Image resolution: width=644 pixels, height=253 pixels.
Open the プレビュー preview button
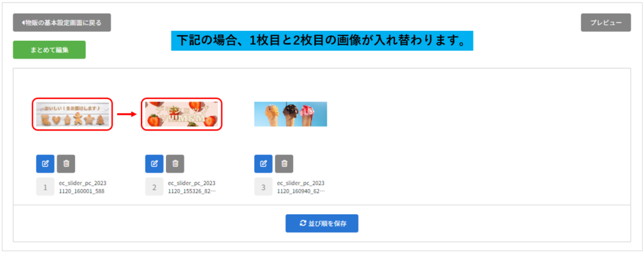(x=606, y=23)
